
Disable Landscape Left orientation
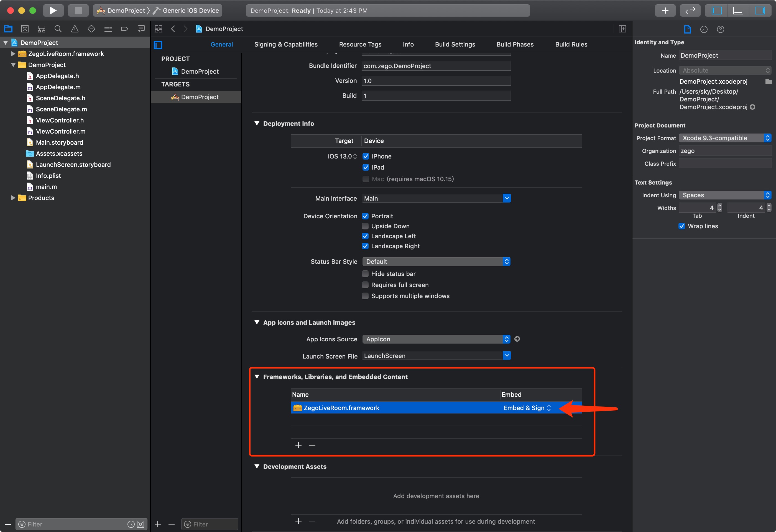(365, 236)
